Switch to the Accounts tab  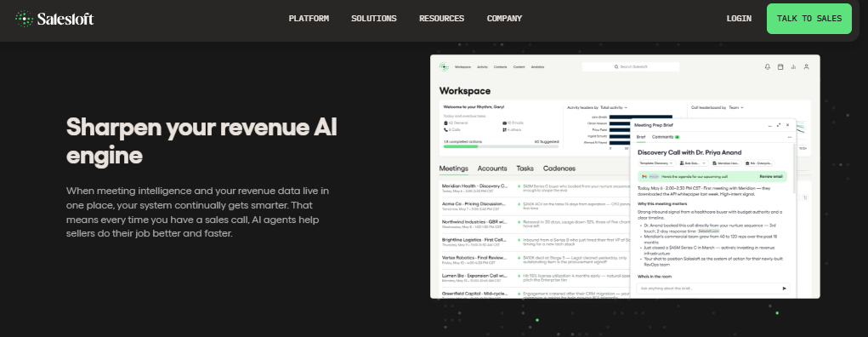492,168
